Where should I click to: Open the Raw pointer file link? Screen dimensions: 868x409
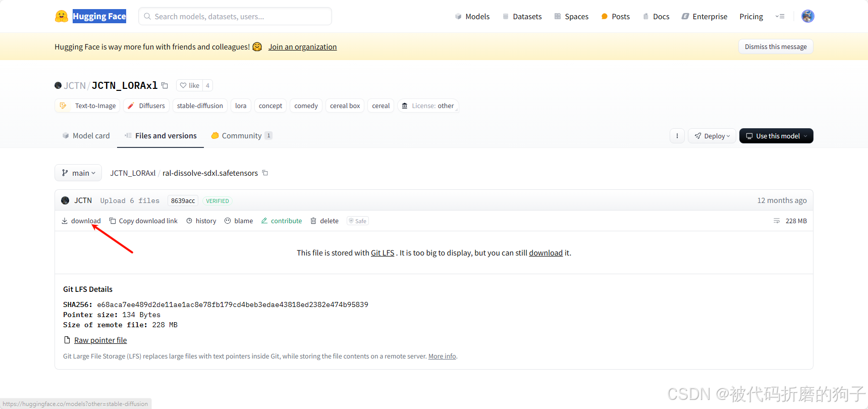[100, 340]
